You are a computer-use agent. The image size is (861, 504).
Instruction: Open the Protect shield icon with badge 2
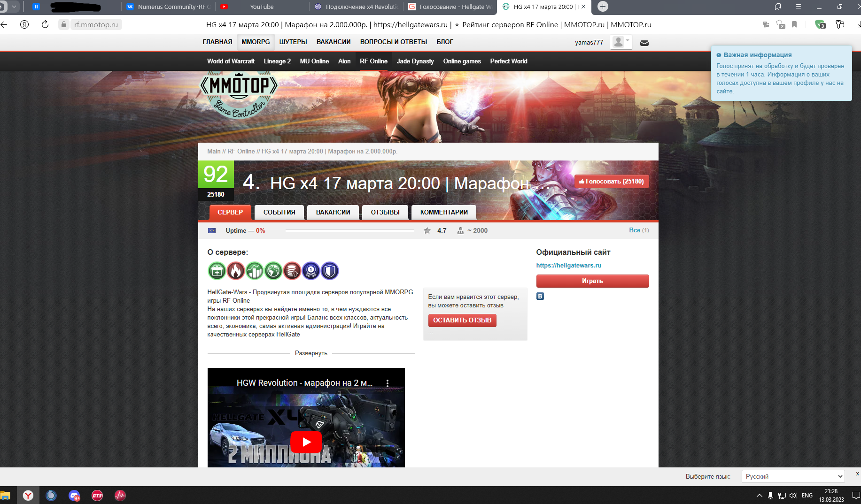point(781,24)
